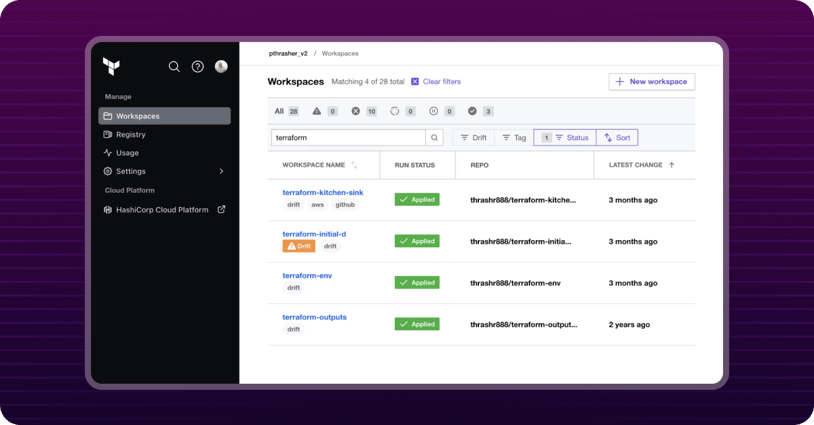Image resolution: width=814 pixels, height=425 pixels.
Task: Open the Tag filter dropdown
Action: tap(514, 138)
